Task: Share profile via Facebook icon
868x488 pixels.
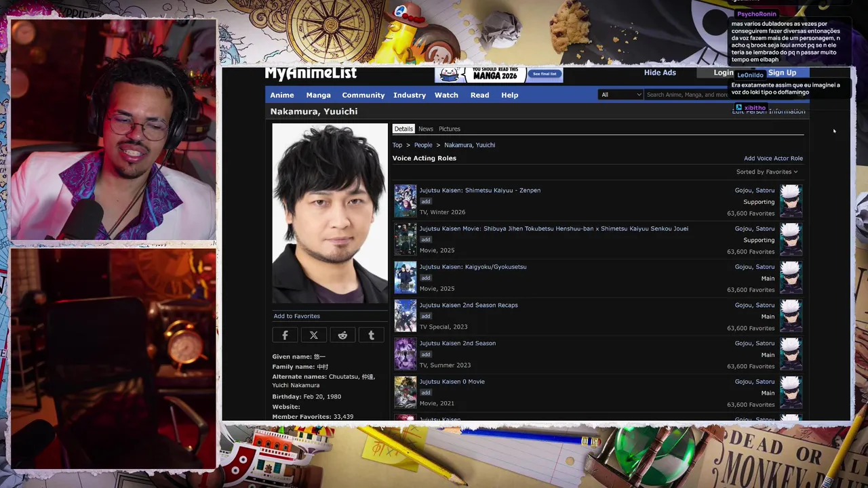Action: (285, 335)
